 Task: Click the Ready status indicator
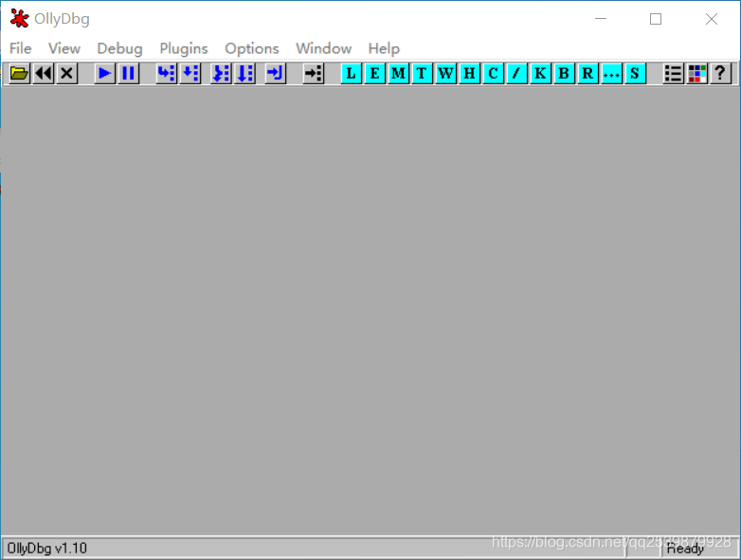[x=685, y=549]
